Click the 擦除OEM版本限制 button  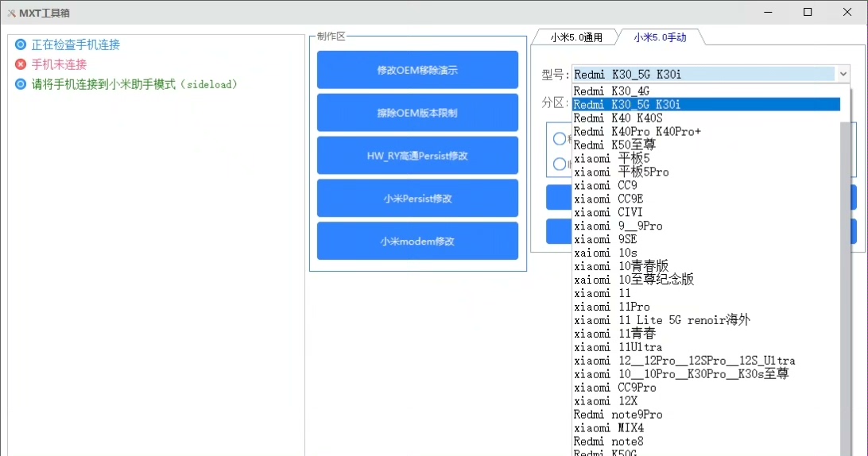click(417, 112)
